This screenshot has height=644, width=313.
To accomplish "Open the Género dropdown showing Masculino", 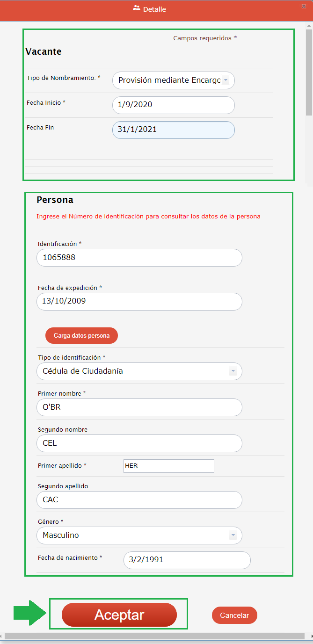I will click(x=233, y=535).
